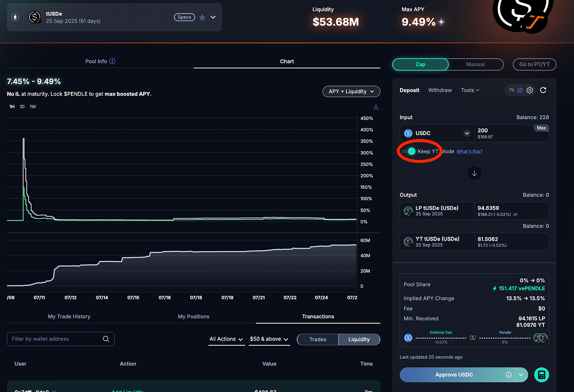Viewport: 574px width, 392px height.
Task: Expand the Approve USDC options chevron
Action: pyautogui.click(x=521, y=375)
